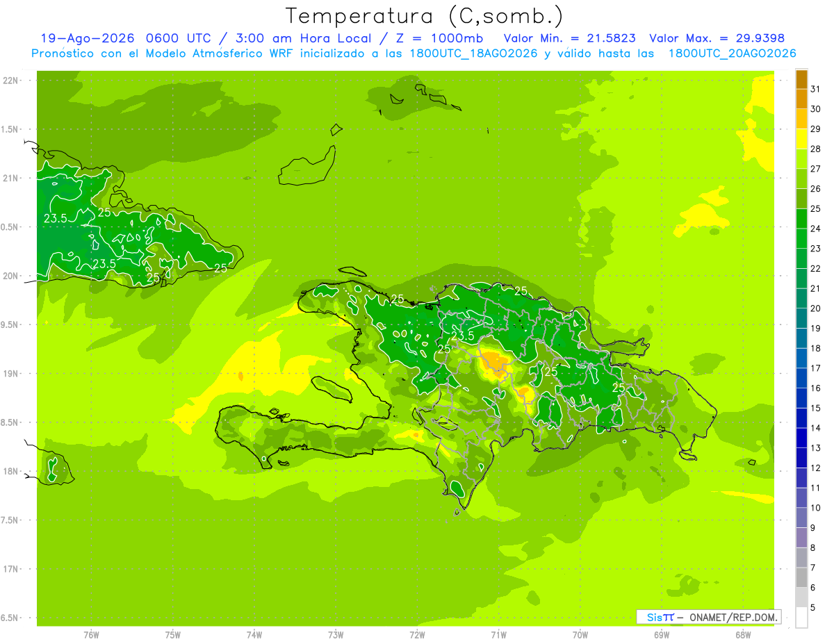Click the "Temperatura (C,somb.)" map title
Screen dimensions: 834x644
tap(424, 16)
